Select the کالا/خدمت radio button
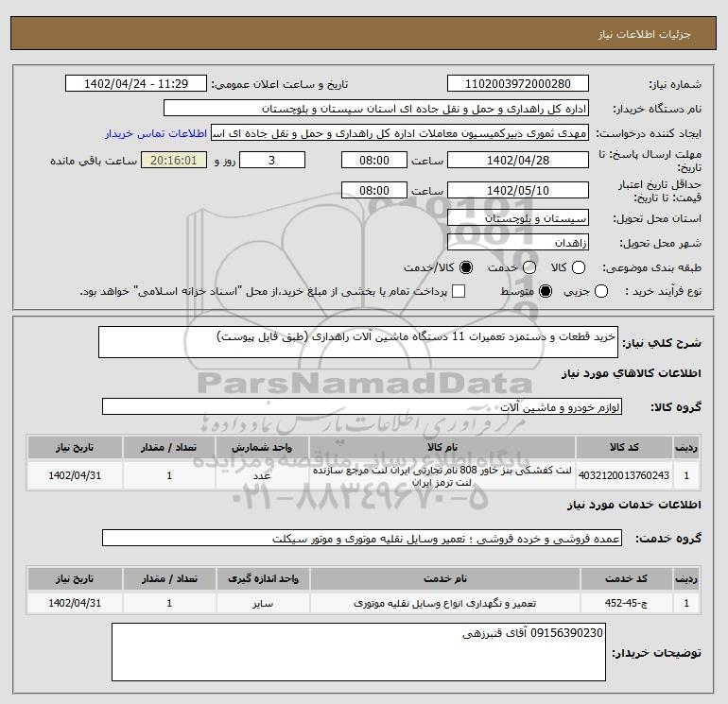 click(466, 267)
